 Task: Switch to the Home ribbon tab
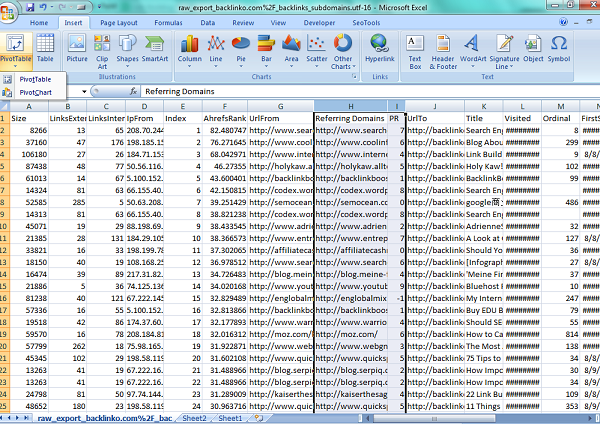[39, 23]
